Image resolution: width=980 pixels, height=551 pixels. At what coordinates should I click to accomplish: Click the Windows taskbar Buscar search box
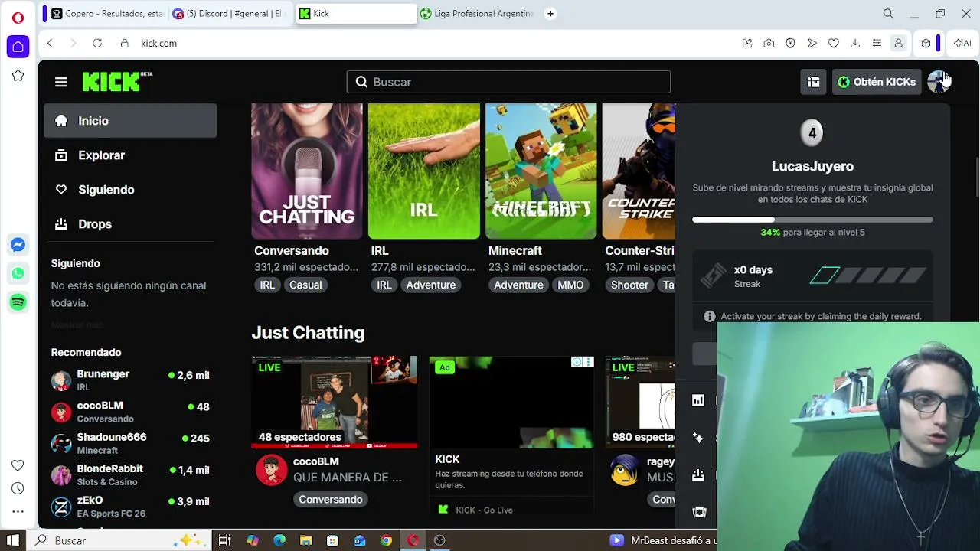pos(119,540)
